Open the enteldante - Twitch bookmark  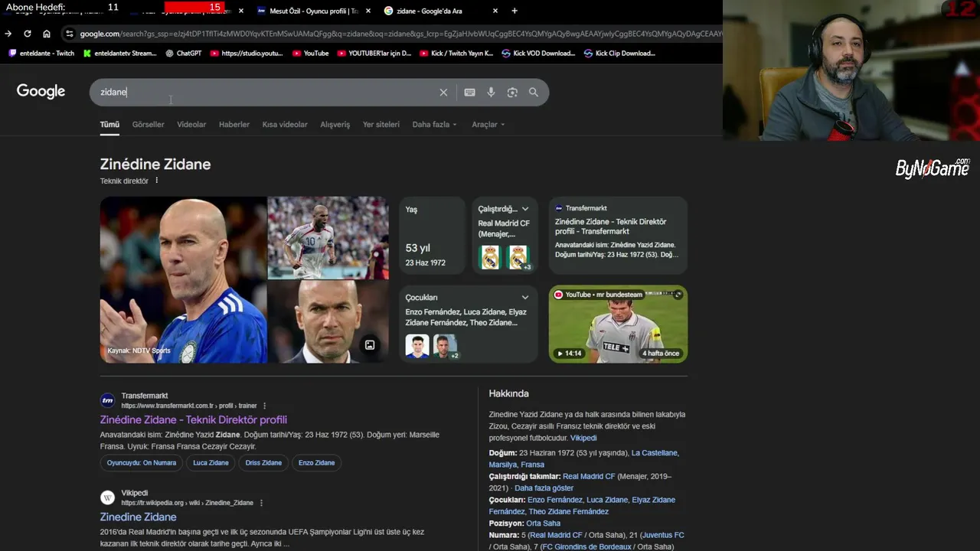pyautogui.click(x=41, y=54)
